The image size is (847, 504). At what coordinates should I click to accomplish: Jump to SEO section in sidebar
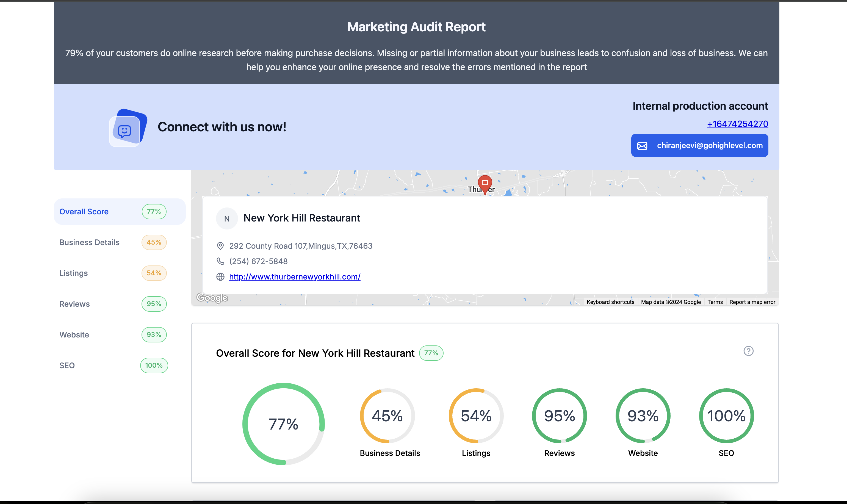click(x=67, y=365)
